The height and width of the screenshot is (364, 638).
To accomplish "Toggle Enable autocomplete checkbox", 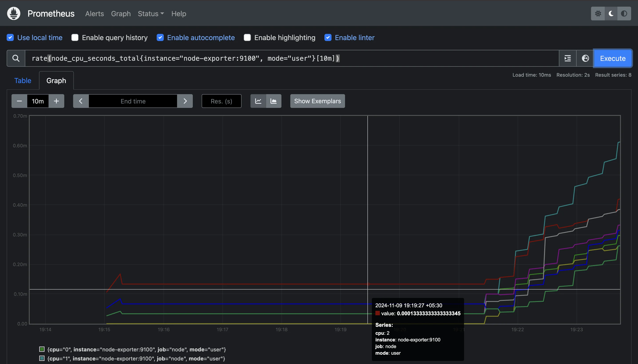I will pyautogui.click(x=160, y=37).
